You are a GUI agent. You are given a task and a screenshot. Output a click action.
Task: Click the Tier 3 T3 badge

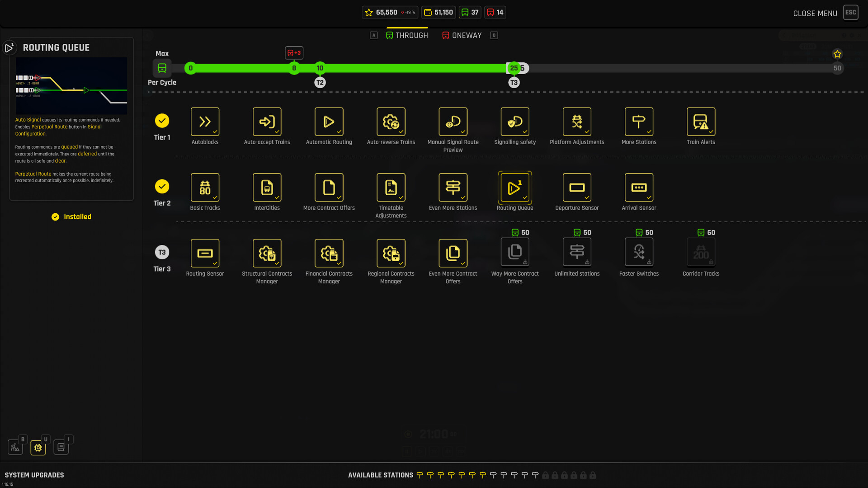coord(162,252)
